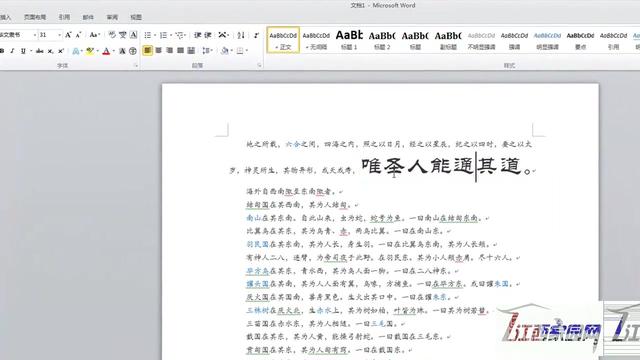Toggle Justify alignment
Viewport: 640px width, 360px height.
(180, 51)
